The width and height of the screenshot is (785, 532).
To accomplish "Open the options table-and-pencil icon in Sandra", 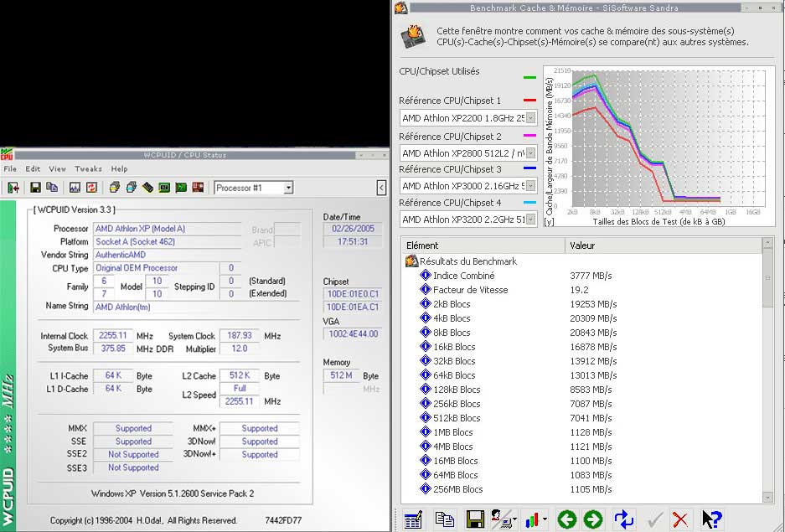I will pyautogui.click(x=413, y=519).
